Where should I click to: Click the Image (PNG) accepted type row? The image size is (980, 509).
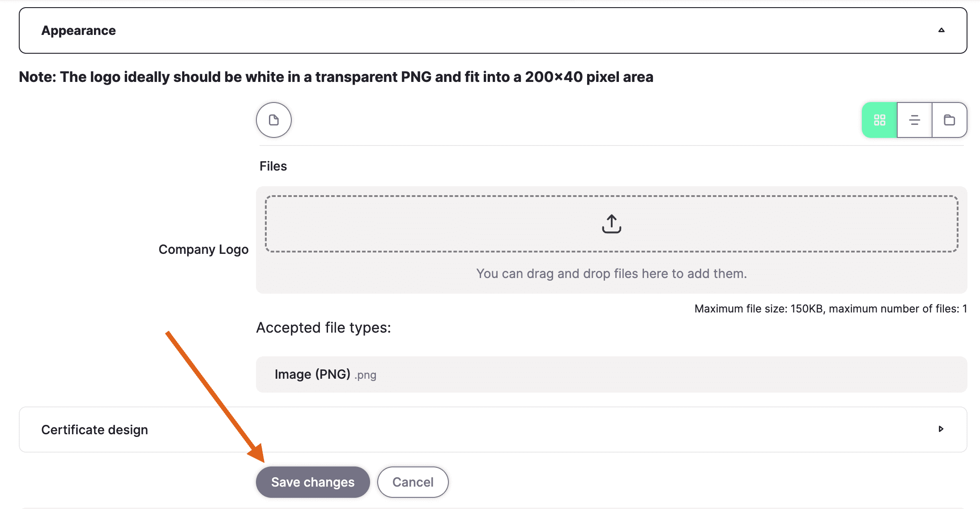click(x=611, y=374)
